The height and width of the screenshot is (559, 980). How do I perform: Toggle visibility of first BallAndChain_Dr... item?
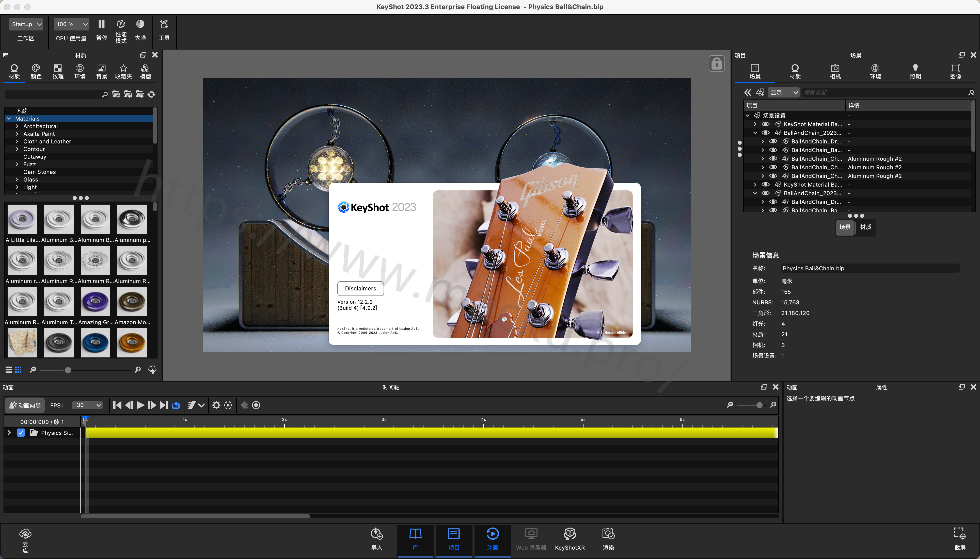tap(773, 141)
